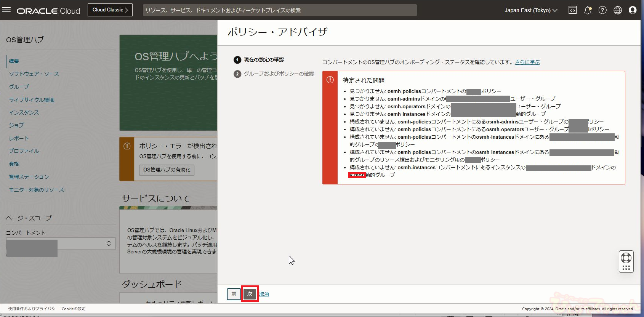644x317 pixels.
Task: Open the language globe icon
Action: click(x=618, y=10)
